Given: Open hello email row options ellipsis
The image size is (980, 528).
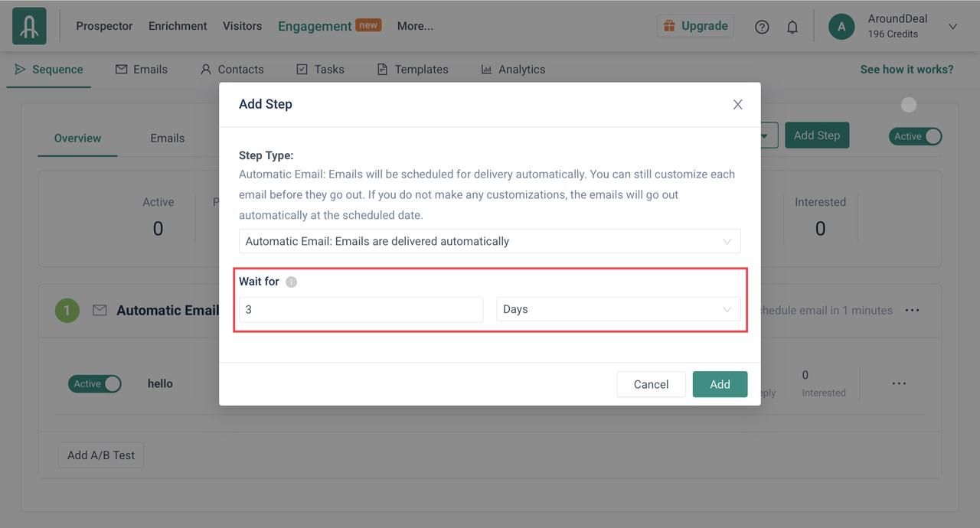Looking at the screenshot, I should pos(899,383).
